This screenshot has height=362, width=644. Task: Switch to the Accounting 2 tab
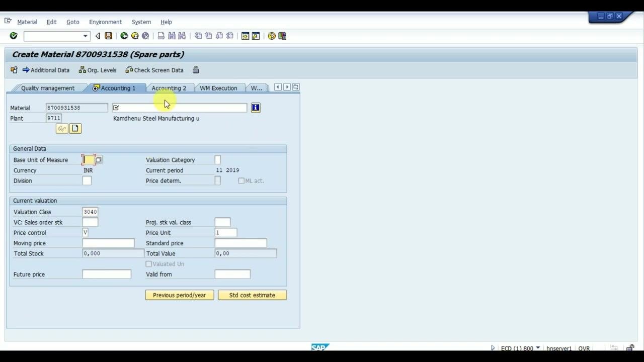point(169,88)
